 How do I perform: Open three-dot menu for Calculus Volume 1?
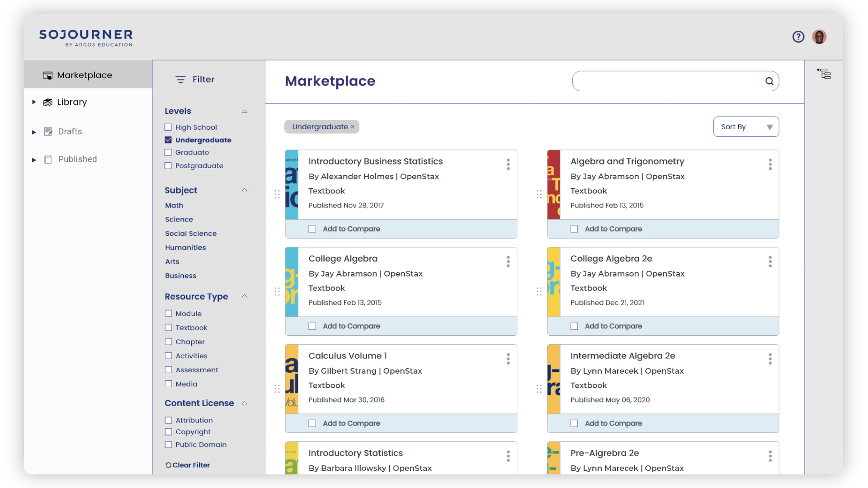point(508,359)
